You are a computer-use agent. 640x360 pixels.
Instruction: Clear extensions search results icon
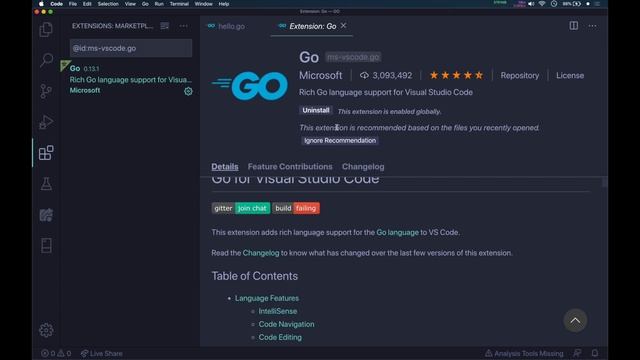pos(164,26)
